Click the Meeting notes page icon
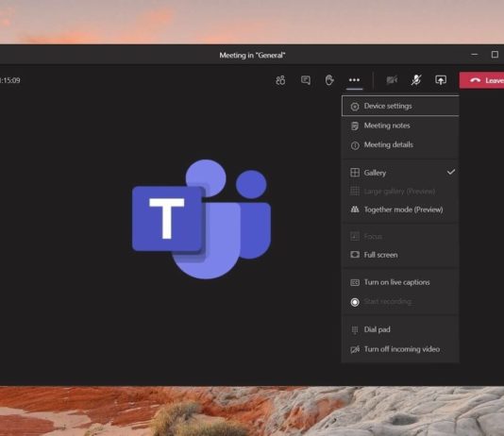Viewport: 504px width, 436px height. (x=355, y=126)
